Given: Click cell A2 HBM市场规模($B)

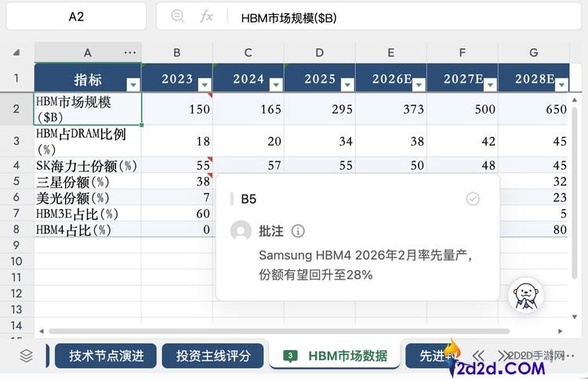Looking at the screenshot, I should [88, 109].
